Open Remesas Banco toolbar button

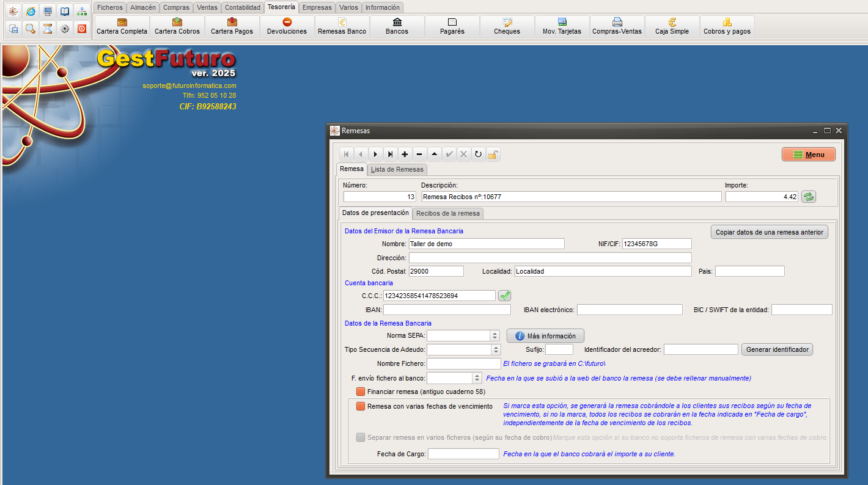click(342, 26)
